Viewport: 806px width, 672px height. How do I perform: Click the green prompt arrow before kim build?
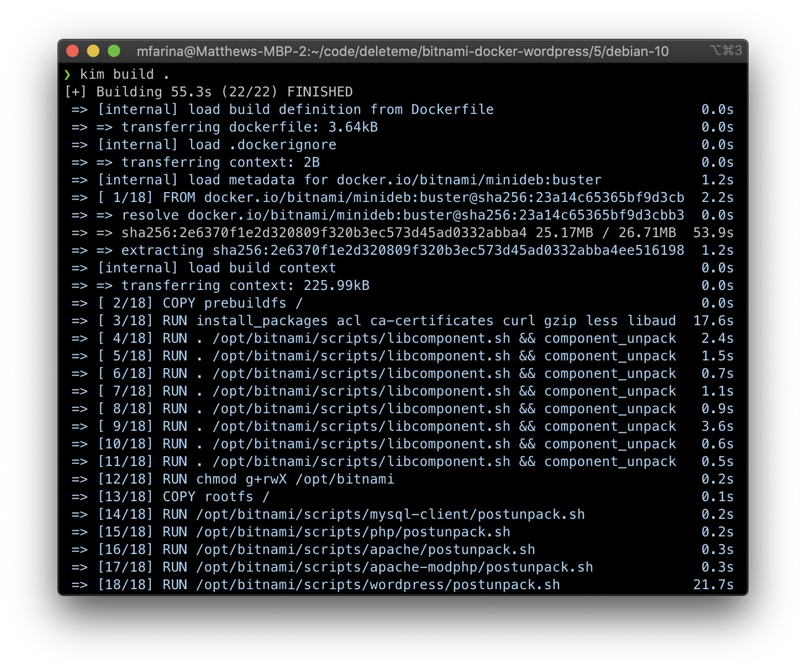[x=67, y=75]
